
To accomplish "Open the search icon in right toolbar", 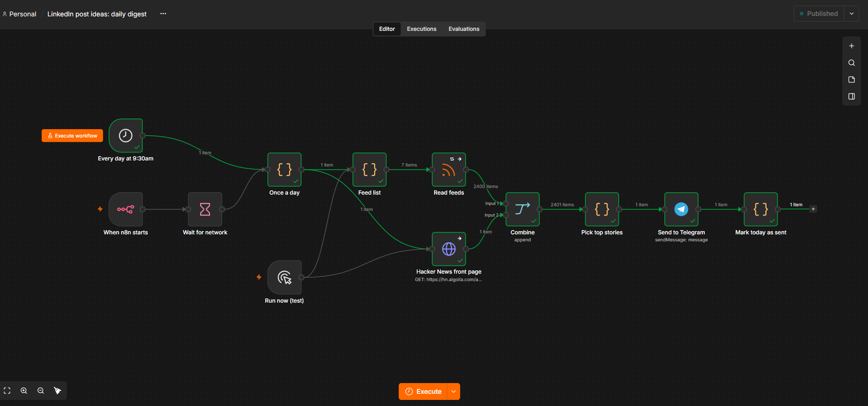I will [x=852, y=63].
